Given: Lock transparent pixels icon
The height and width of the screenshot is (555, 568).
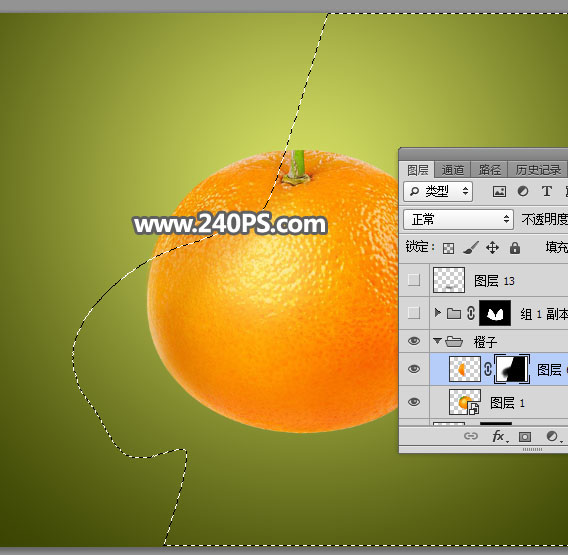Looking at the screenshot, I should pyautogui.click(x=448, y=248).
